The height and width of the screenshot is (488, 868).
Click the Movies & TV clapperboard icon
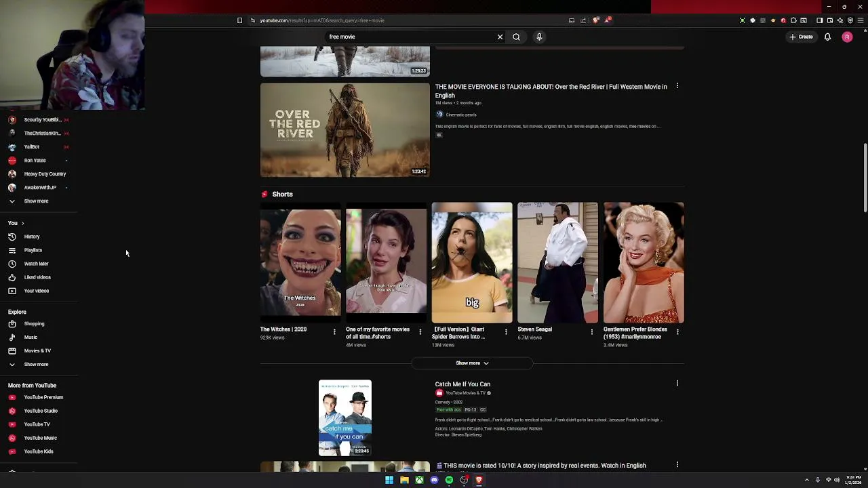tap(12, 350)
